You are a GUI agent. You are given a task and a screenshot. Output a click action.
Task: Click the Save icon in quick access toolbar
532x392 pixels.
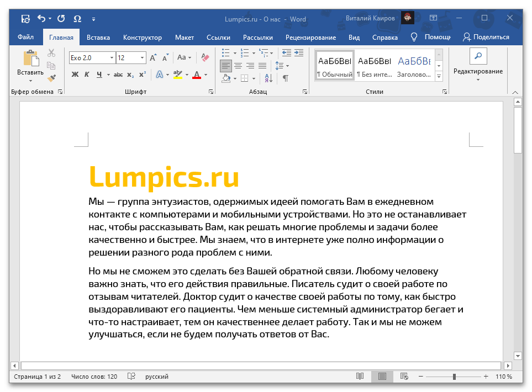tap(25, 19)
